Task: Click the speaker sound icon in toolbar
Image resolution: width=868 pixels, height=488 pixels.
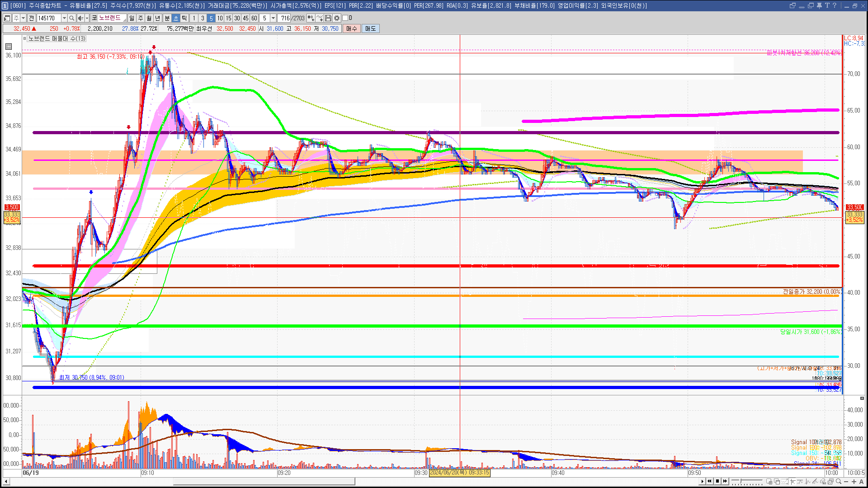Action: point(80,18)
